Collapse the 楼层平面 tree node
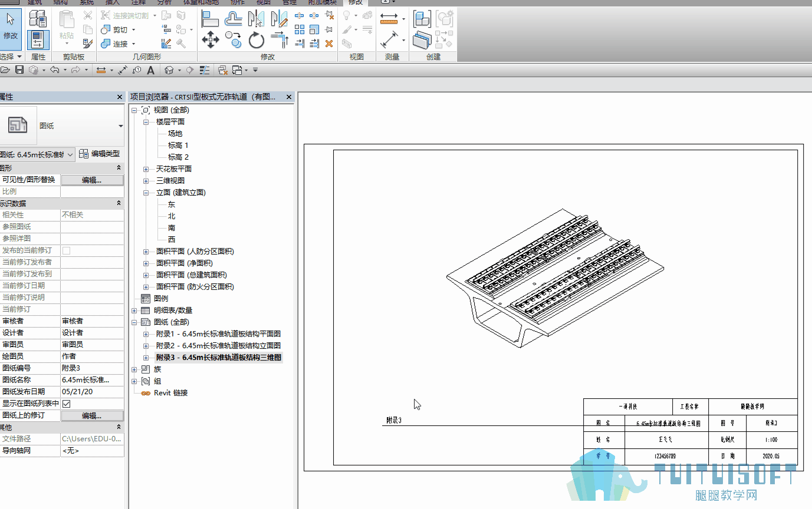This screenshot has height=509, width=812. pyautogui.click(x=146, y=122)
